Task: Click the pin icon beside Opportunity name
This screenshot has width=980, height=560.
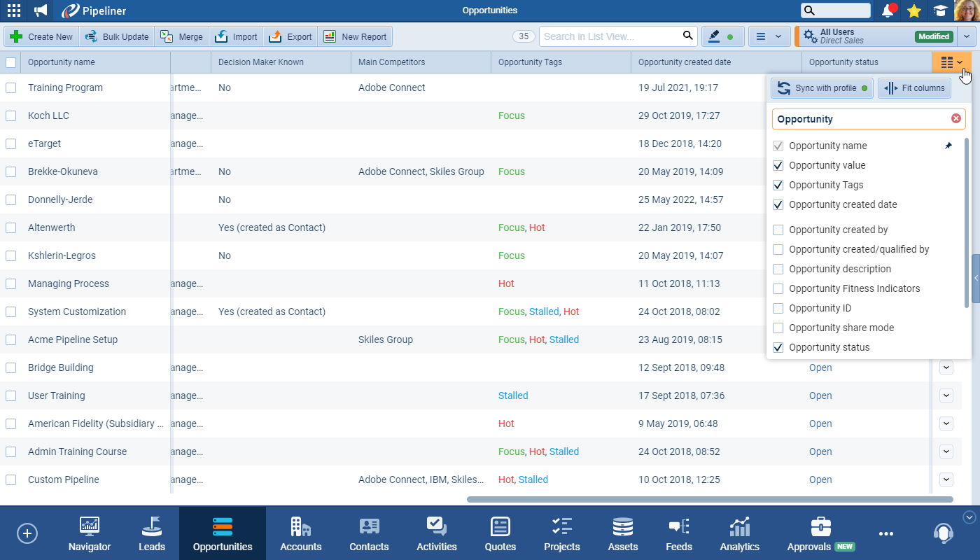Action: tap(948, 146)
